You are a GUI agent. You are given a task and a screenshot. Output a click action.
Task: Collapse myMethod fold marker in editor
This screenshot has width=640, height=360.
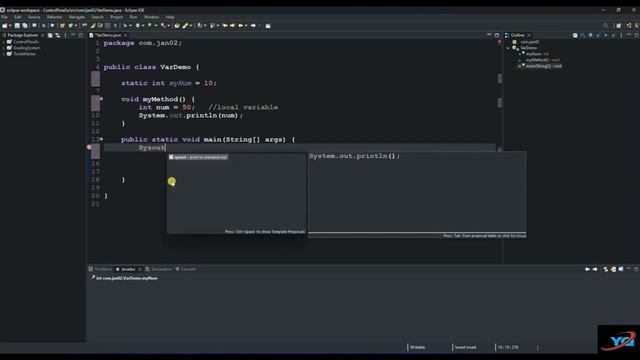(x=101, y=99)
